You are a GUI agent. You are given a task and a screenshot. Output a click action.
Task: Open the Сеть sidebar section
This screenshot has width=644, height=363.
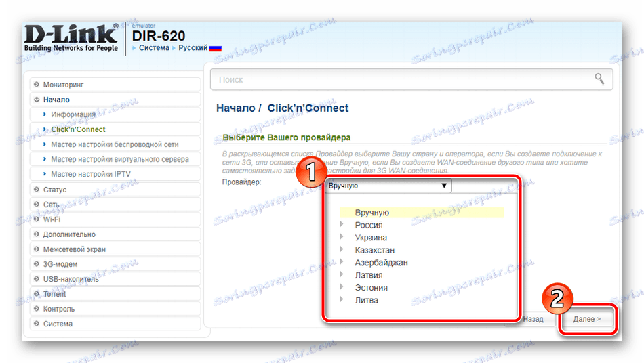(115, 205)
